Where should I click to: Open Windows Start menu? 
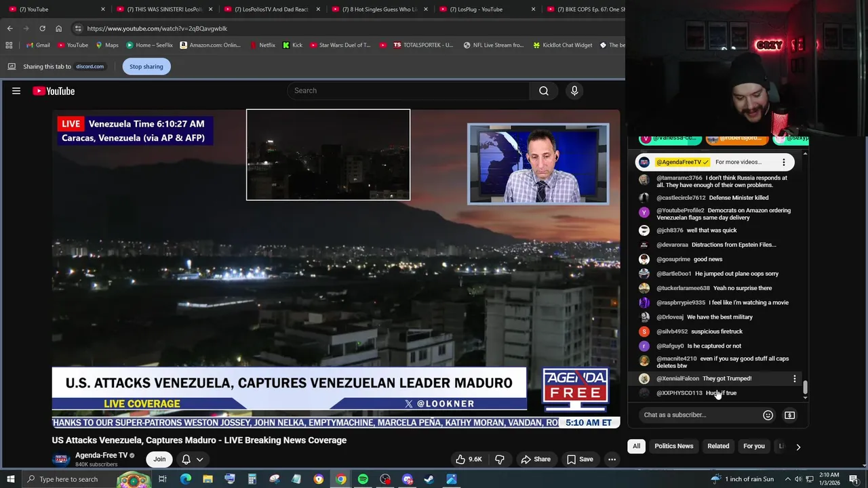10,479
